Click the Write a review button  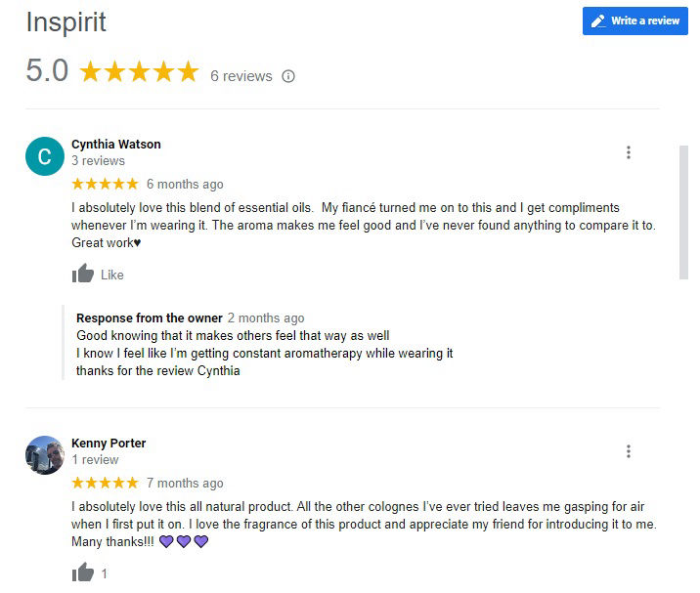pyautogui.click(x=634, y=21)
